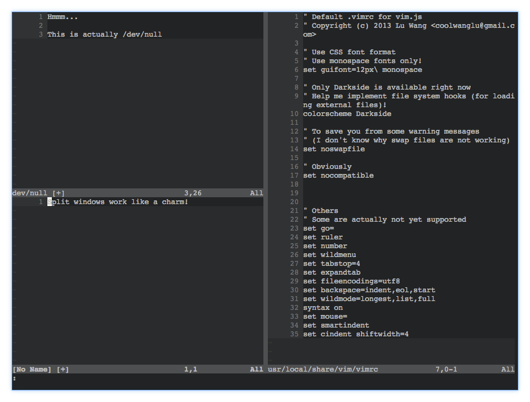The height and width of the screenshot is (402, 530).
Task: Click comment 'Others' on line 21
Action: click(321, 211)
